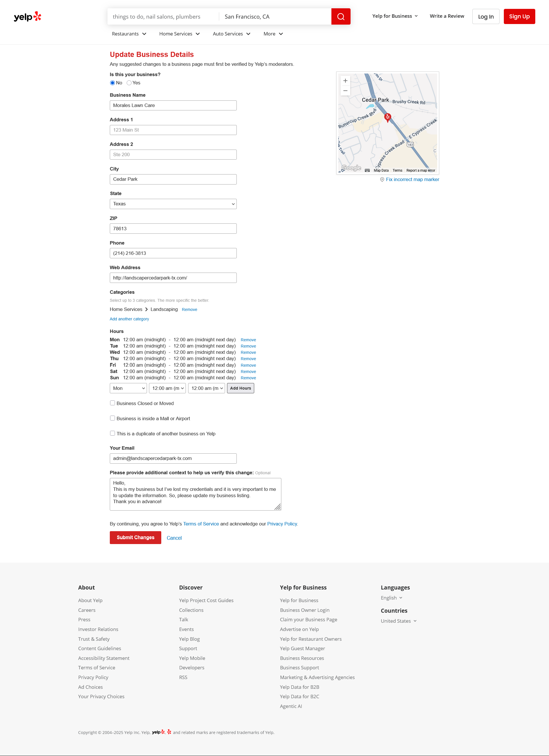This screenshot has width=549, height=756.
Task: Expand Yelp for Business header menu
Action: 395,16
